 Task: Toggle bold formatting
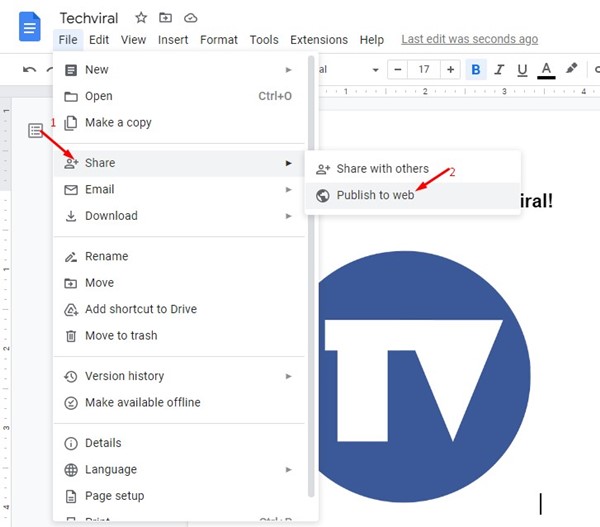point(476,69)
